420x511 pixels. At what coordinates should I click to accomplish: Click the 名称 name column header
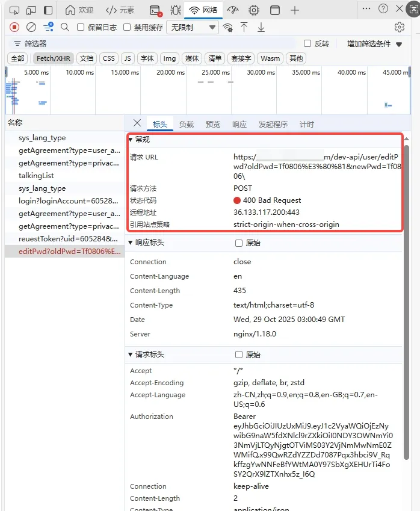64,123
